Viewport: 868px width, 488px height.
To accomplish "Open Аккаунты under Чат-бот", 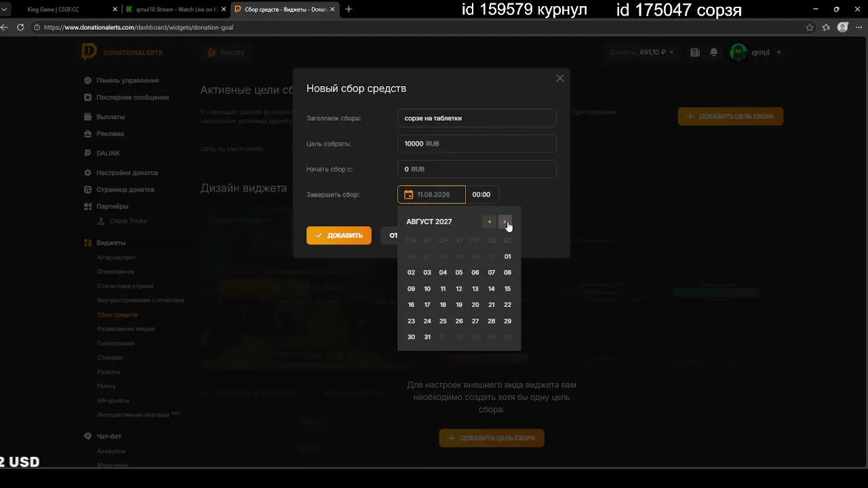I will 111,451.
